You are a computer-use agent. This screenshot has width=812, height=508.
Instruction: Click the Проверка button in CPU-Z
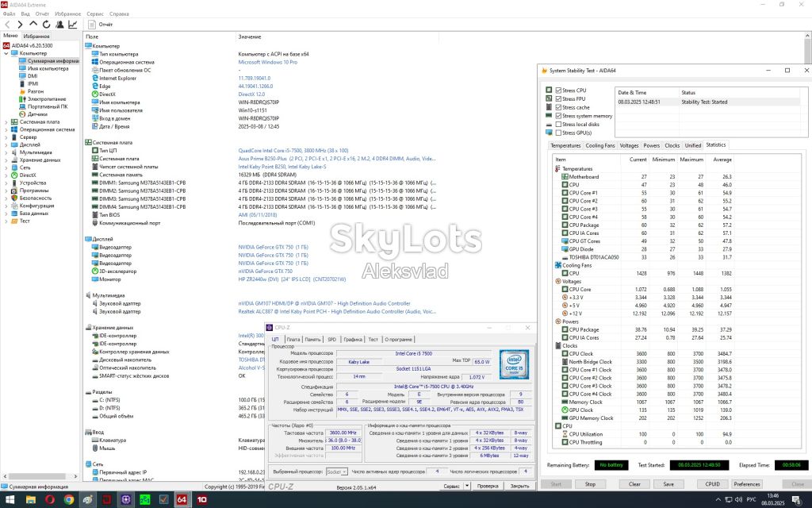[488, 487]
